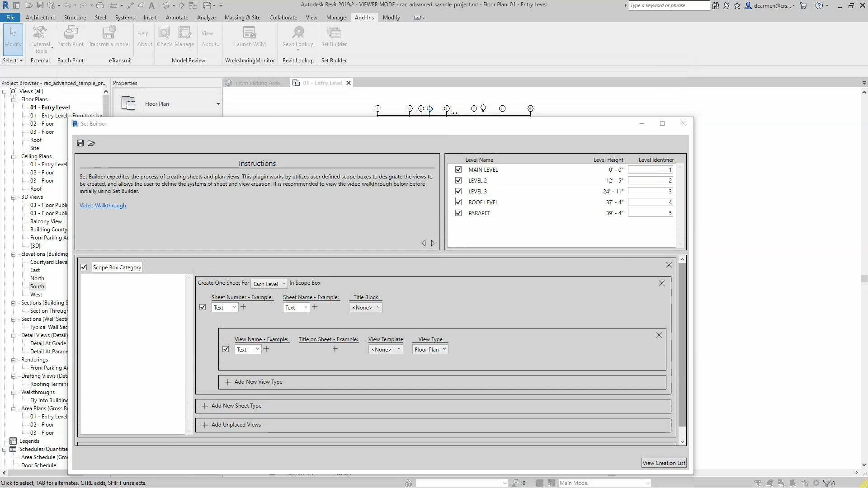
Task: Click plus icon next to Sheet Number Text
Action: pos(243,307)
